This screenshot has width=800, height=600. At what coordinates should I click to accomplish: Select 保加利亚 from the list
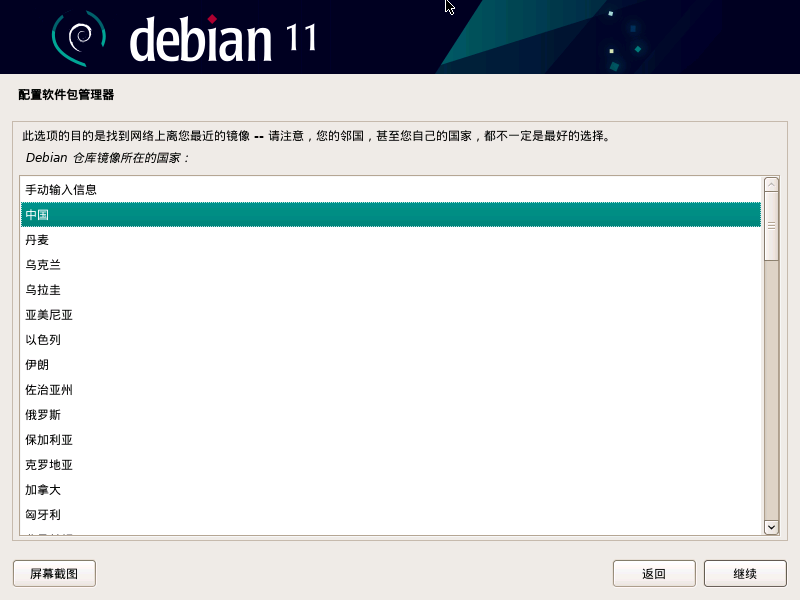point(49,440)
